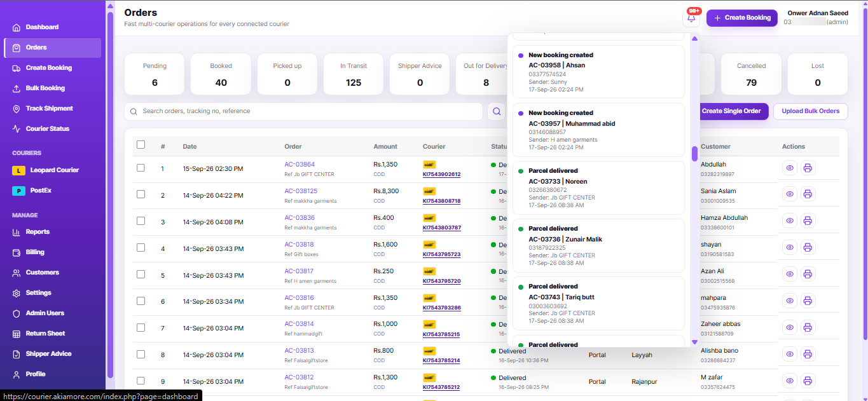
Task: Click the PostEx P badge icon
Action: pyautogui.click(x=18, y=191)
